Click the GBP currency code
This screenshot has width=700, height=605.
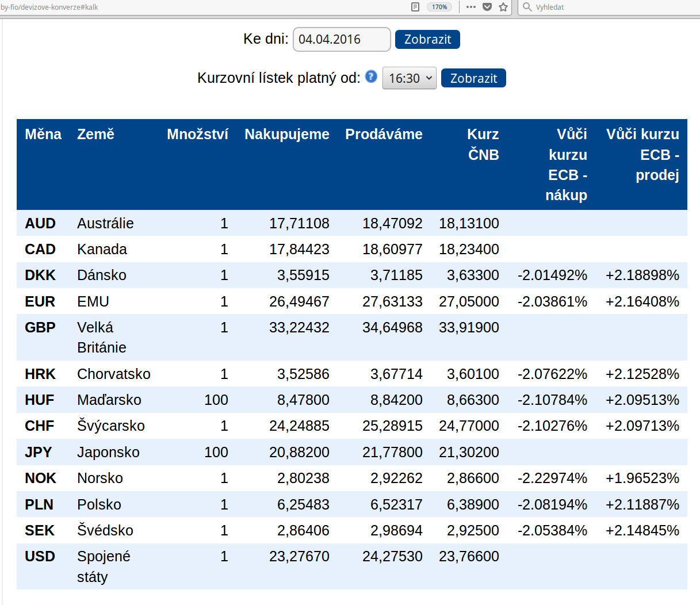coord(40,327)
